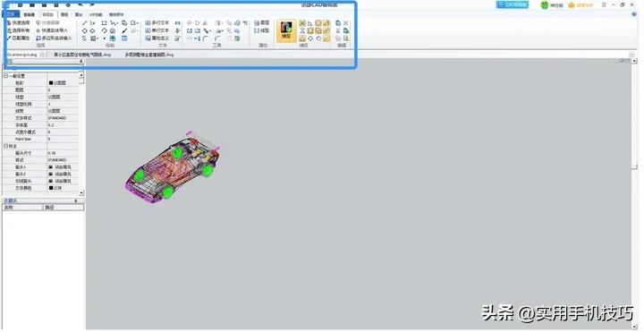
Task: Click the black swatch in the 文字颜色 (Text Color) row
Action: (51, 188)
